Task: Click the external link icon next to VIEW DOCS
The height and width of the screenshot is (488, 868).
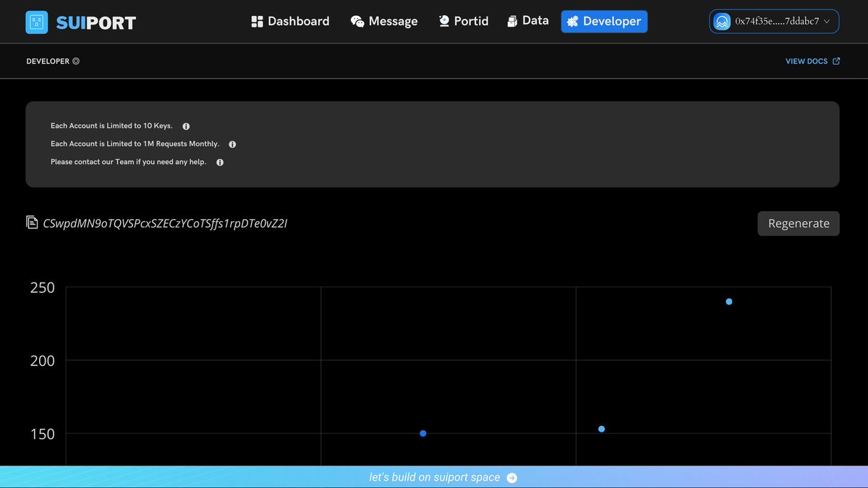Action: pyautogui.click(x=836, y=61)
